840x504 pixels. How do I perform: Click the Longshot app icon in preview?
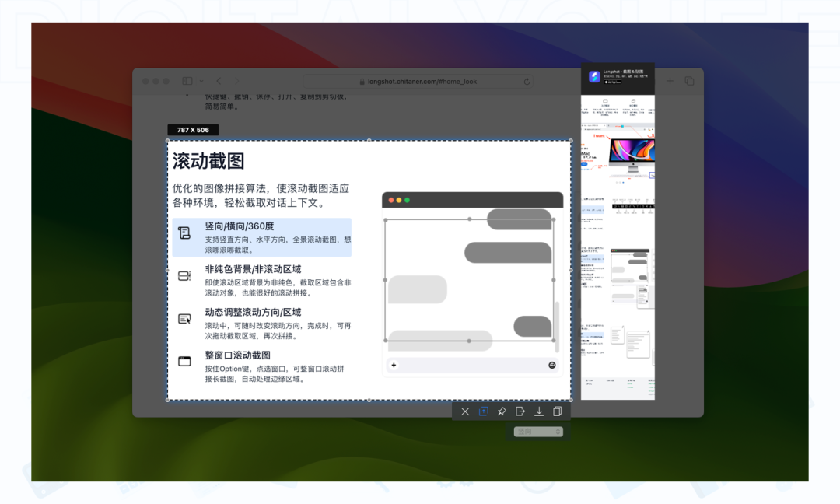pyautogui.click(x=594, y=76)
